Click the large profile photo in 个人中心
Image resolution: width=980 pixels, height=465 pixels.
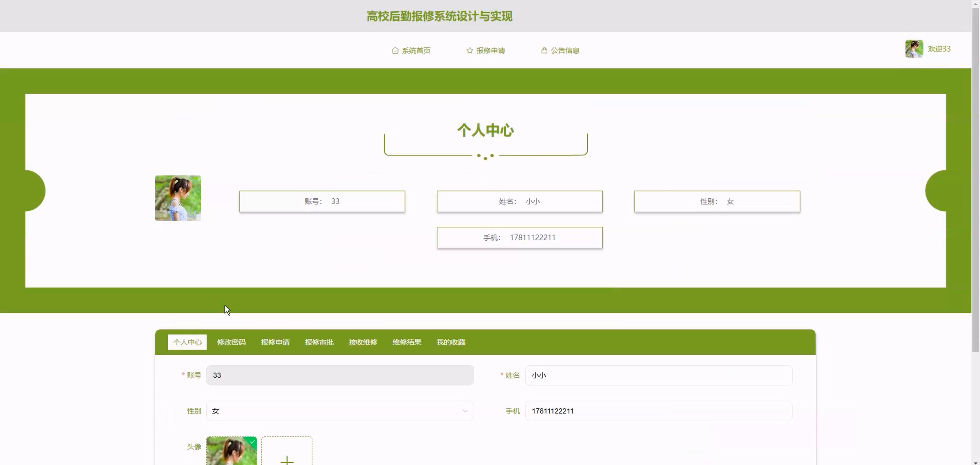(178, 198)
